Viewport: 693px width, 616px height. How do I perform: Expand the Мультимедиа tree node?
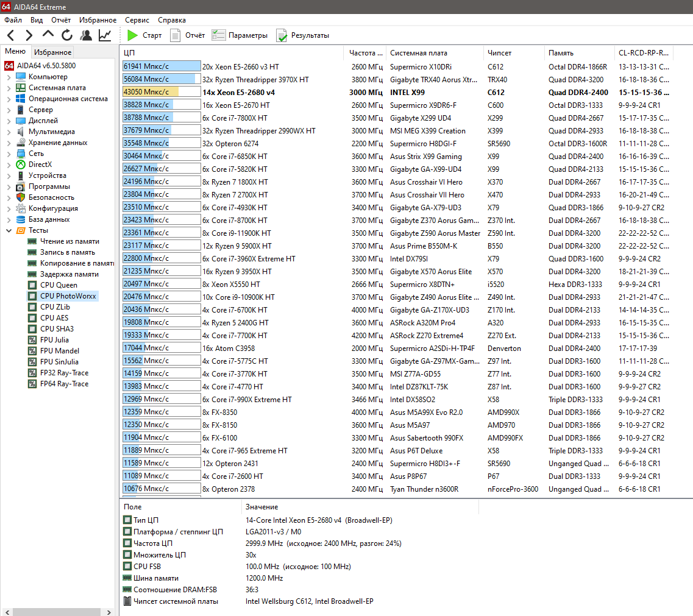[x=9, y=132]
